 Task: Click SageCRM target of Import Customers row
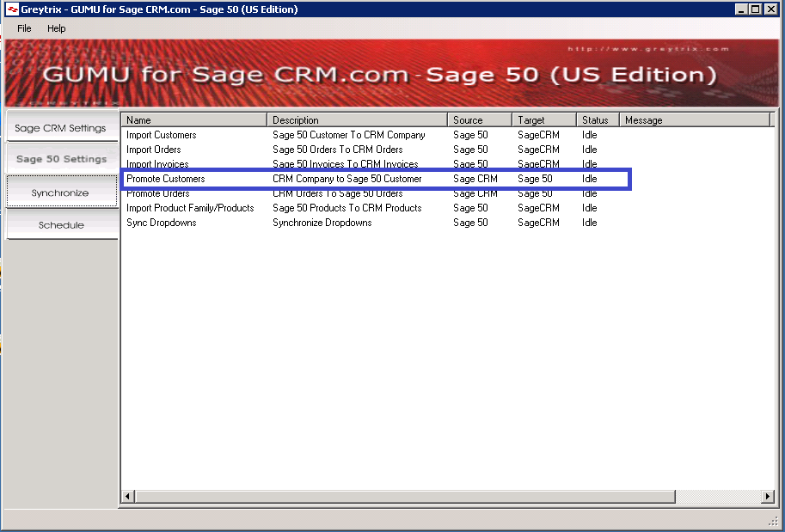click(539, 135)
